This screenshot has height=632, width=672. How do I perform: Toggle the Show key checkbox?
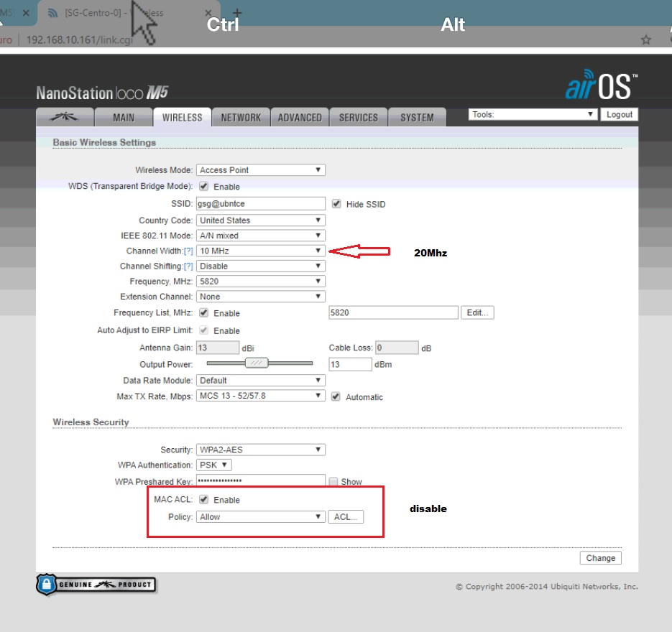click(x=333, y=481)
